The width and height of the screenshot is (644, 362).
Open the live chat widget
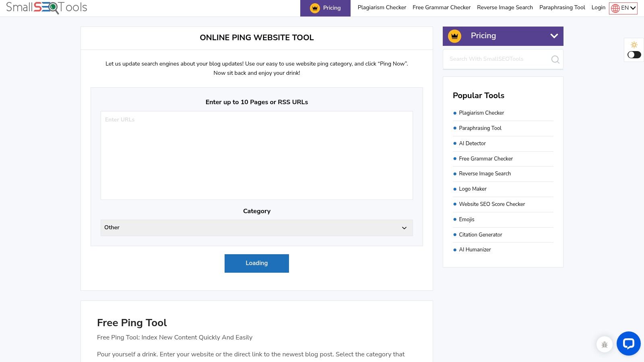click(x=628, y=343)
